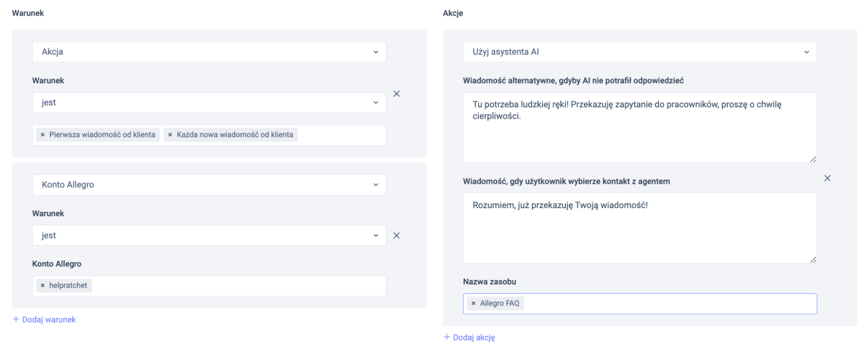Image resolution: width=868 pixels, height=350 pixels.
Task: Open the Konto Allegro condition type dropdown
Action: coord(209,185)
